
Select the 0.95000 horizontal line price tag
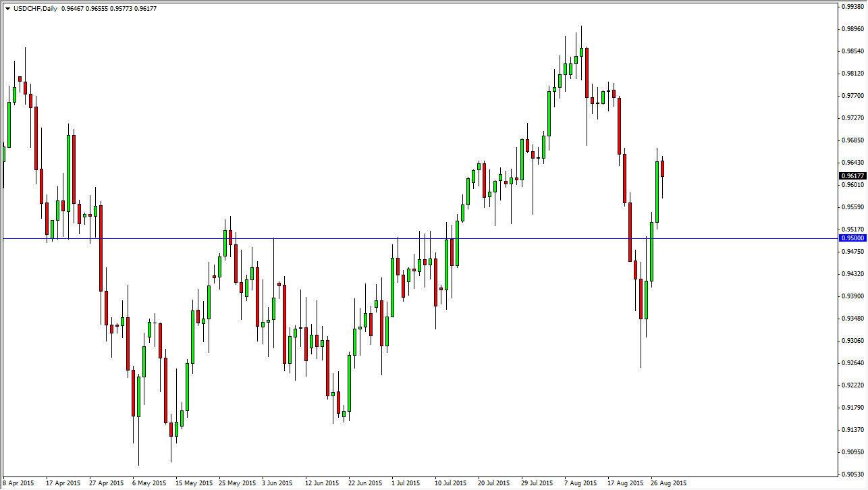pos(852,238)
